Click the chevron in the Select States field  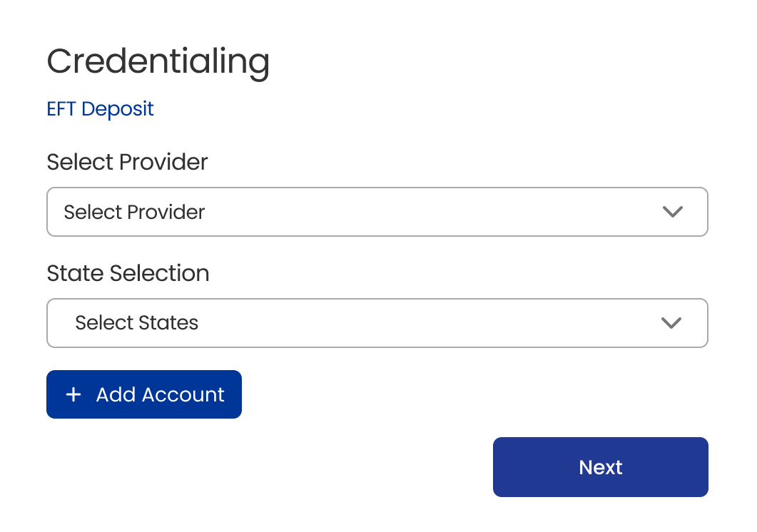tap(671, 322)
